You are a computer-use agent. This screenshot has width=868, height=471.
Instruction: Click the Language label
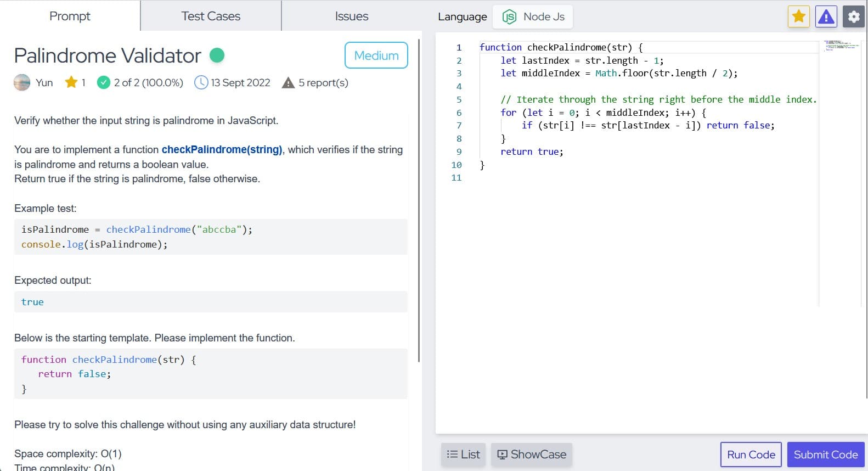[x=462, y=16]
